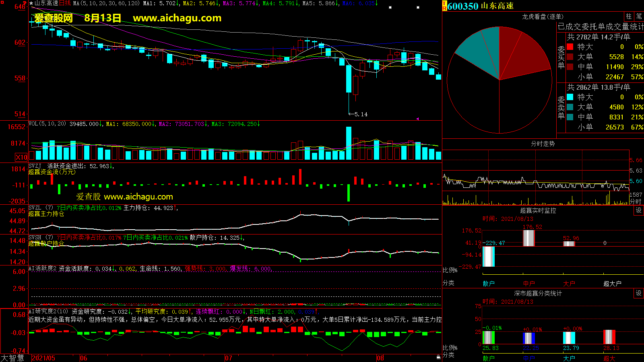The width and height of the screenshot is (644, 362).
Task: Click the star icon before 山东高速
Action: [x=31, y=3]
